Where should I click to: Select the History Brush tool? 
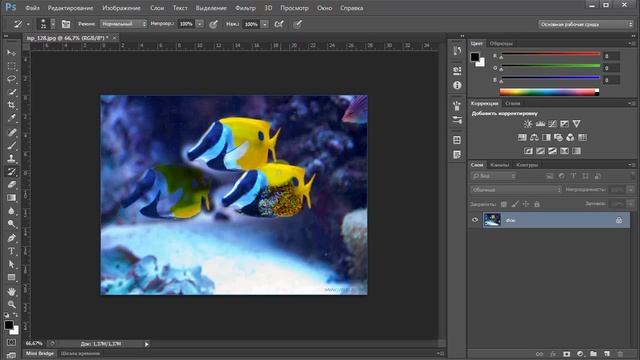click(x=11, y=171)
